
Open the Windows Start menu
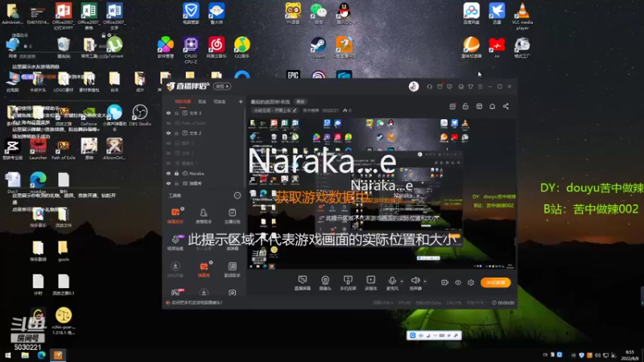[8, 355]
